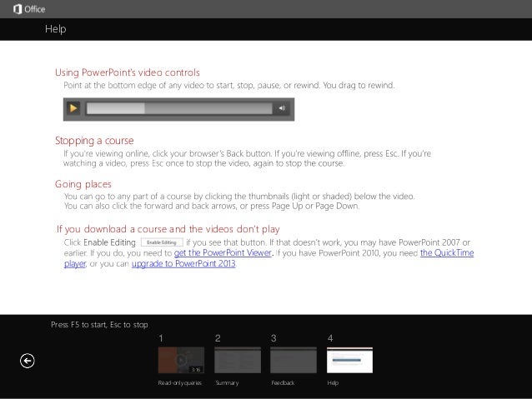Click the 'Summary' label under thumbnail 2
This screenshot has width=532, height=399.
tap(227, 382)
